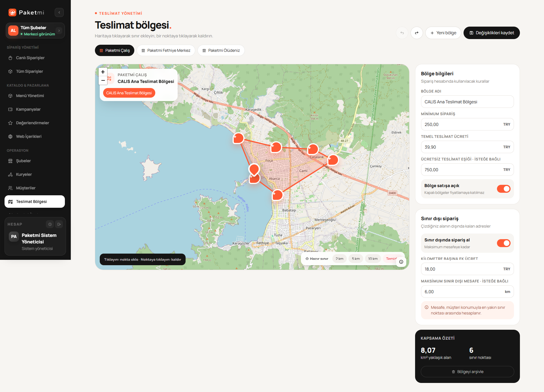Open the Tüm Şubeler branch switcher
The height and width of the screenshot is (392, 544).
pos(35,31)
